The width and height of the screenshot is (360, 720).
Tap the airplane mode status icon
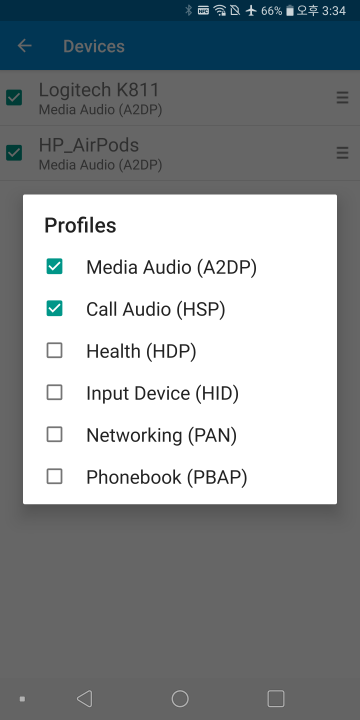(x=251, y=10)
